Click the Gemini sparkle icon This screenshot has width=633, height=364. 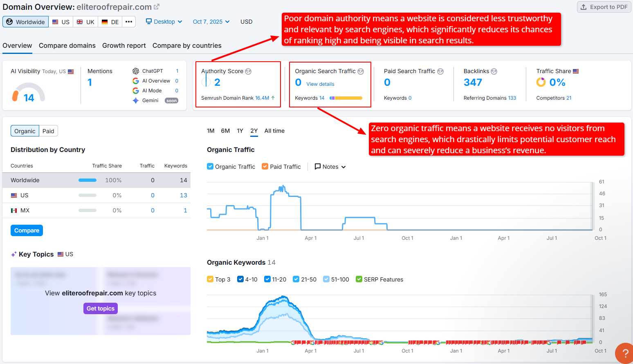[x=136, y=100]
